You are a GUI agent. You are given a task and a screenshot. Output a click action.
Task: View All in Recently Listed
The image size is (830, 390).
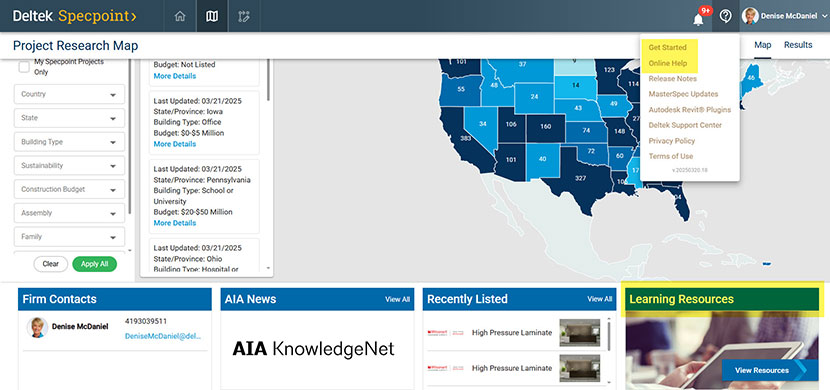600,299
